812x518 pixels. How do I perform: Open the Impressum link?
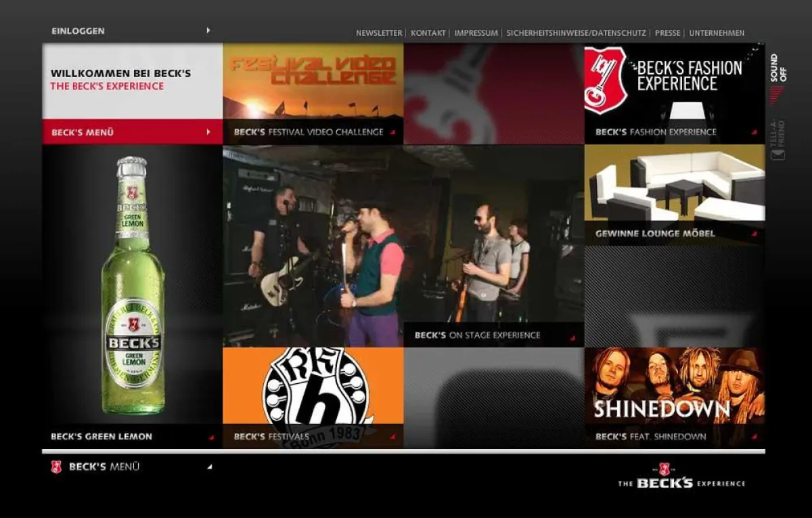point(476,33)
